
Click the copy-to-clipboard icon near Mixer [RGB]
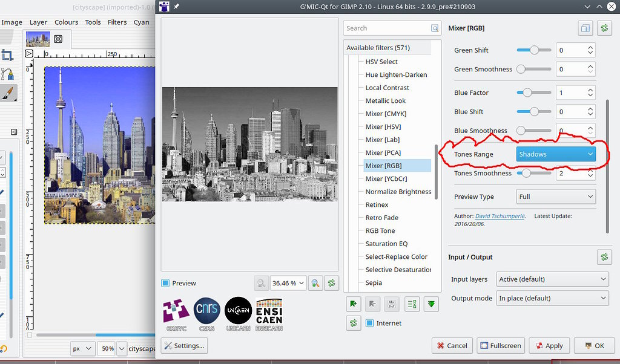[585, 28]
